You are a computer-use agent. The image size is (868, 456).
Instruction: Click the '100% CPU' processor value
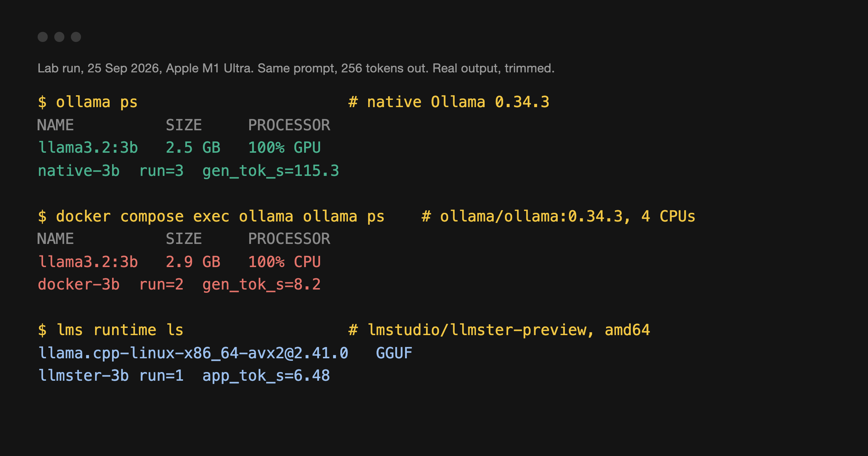point(285,262)
